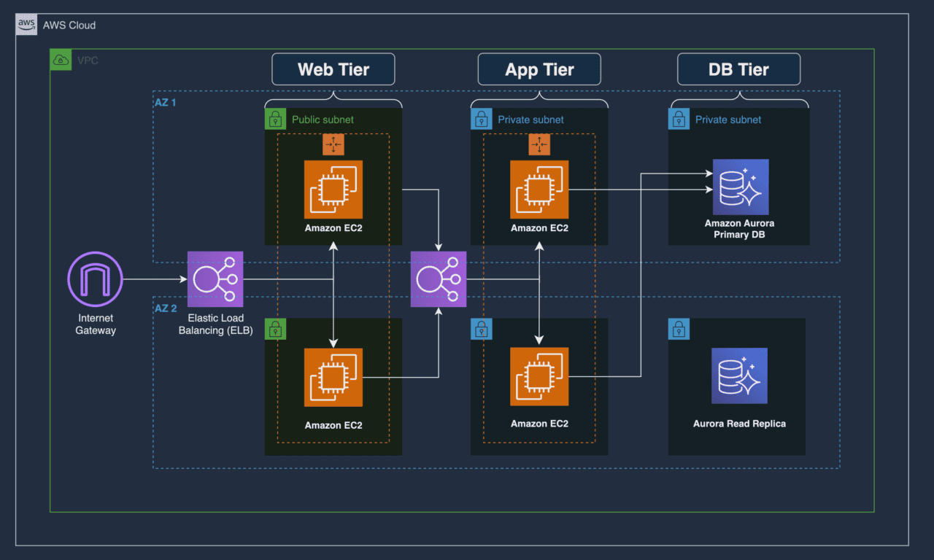The image size is (934, 560).
Task: Select the App Tier EC2 icon in AZ 2
Action: tap(539, 377)
